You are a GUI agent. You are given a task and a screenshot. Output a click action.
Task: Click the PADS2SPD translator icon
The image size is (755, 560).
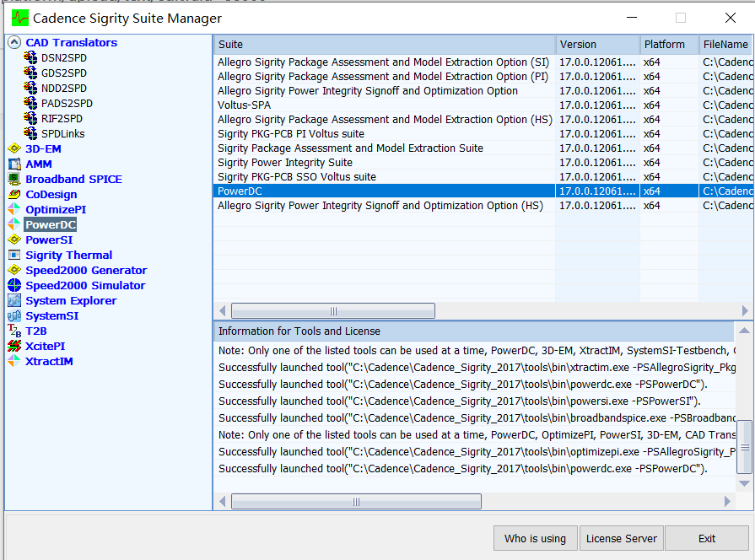(x=30, y=103)
